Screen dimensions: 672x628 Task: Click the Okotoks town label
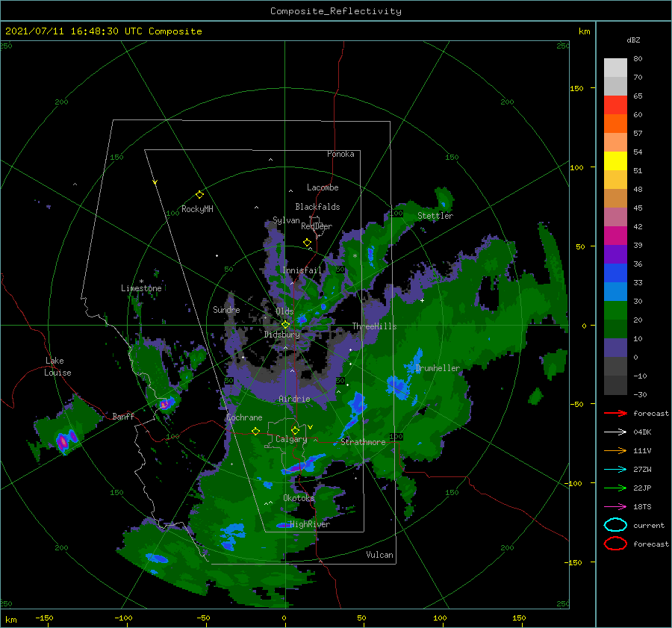[299, 498]
